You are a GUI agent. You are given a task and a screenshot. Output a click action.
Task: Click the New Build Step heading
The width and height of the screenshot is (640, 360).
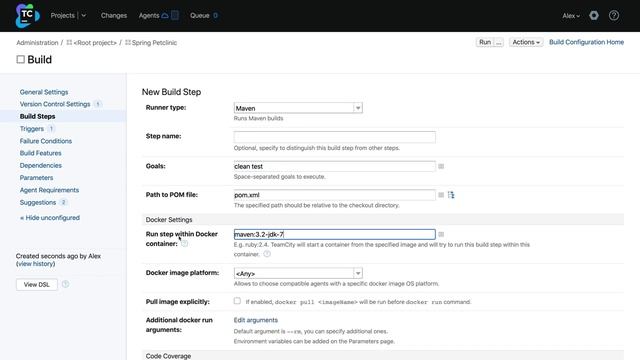tap(171, 92)
